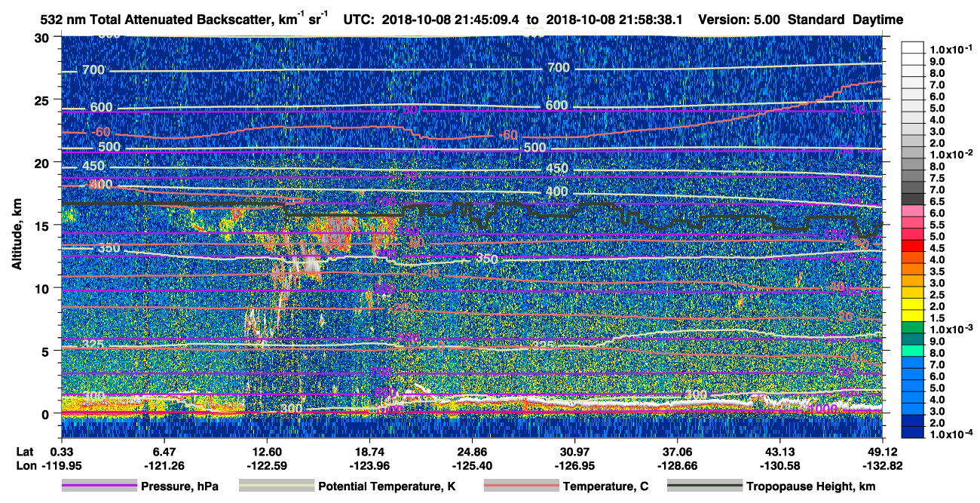Click the 'UTC:' label in the title
Viewport: 980px width, 503px height.
pyautogui.click(x=359, y=20)
